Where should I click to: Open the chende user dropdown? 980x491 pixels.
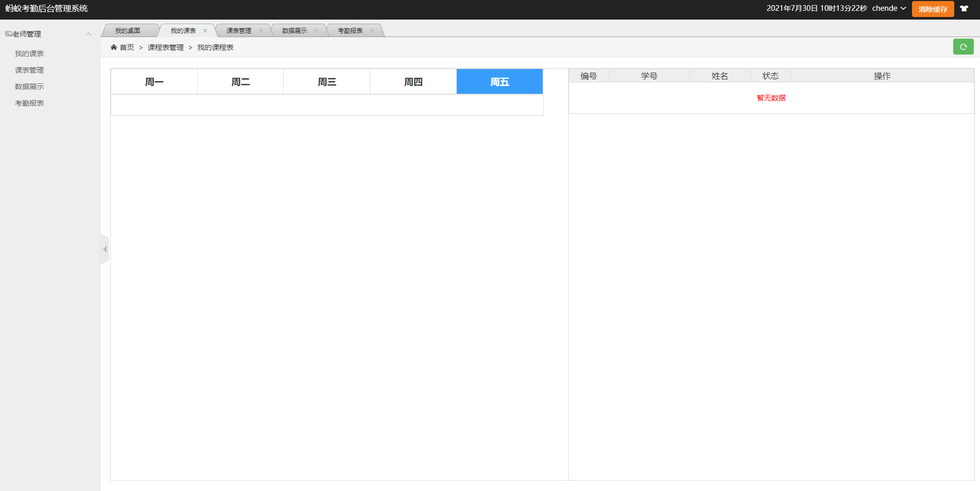click(889, 8)
